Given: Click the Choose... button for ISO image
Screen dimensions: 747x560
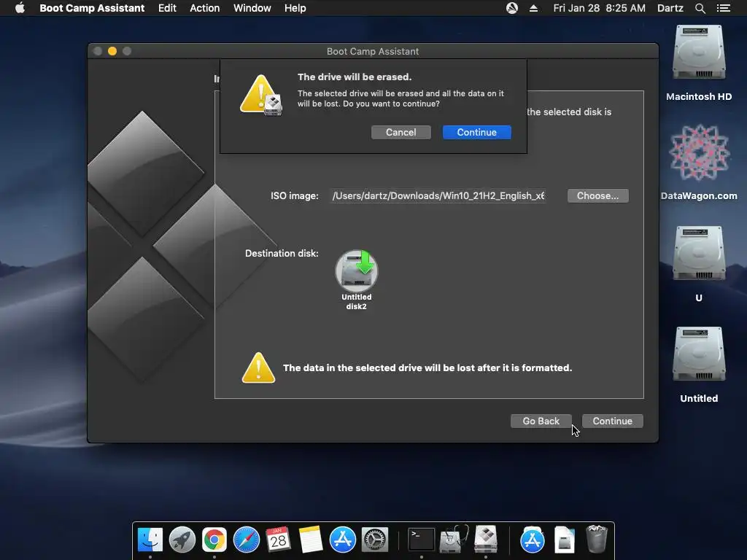Looking at the screenshot, I should (598, 195).
